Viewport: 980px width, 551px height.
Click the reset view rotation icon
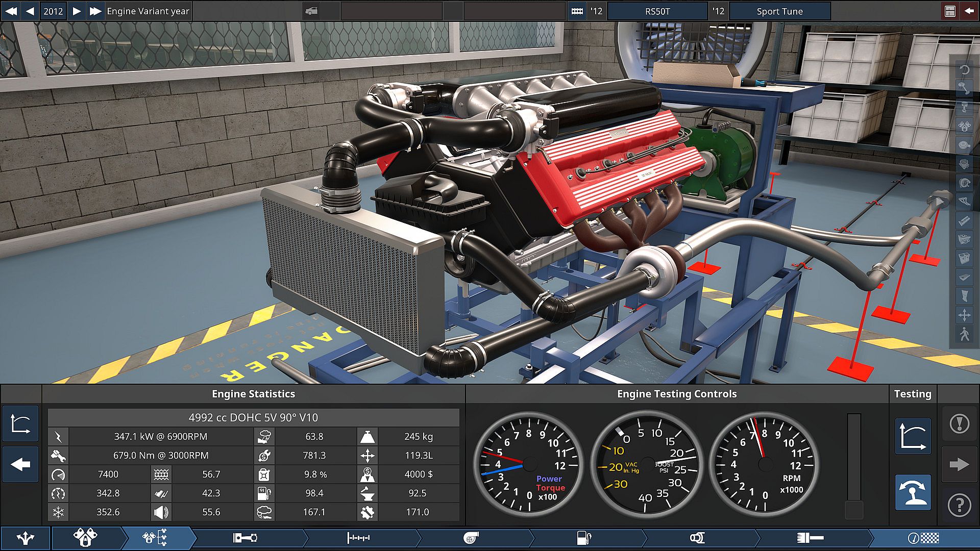(x=964, y=70)
